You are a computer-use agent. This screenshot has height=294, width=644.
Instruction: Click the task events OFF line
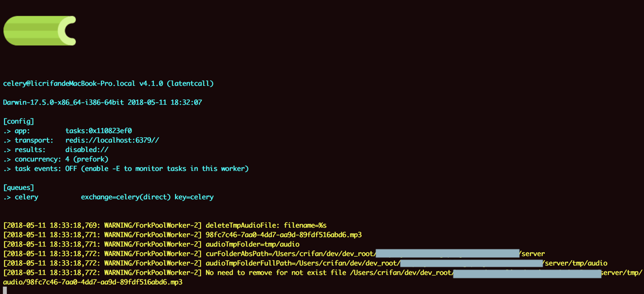126,169
